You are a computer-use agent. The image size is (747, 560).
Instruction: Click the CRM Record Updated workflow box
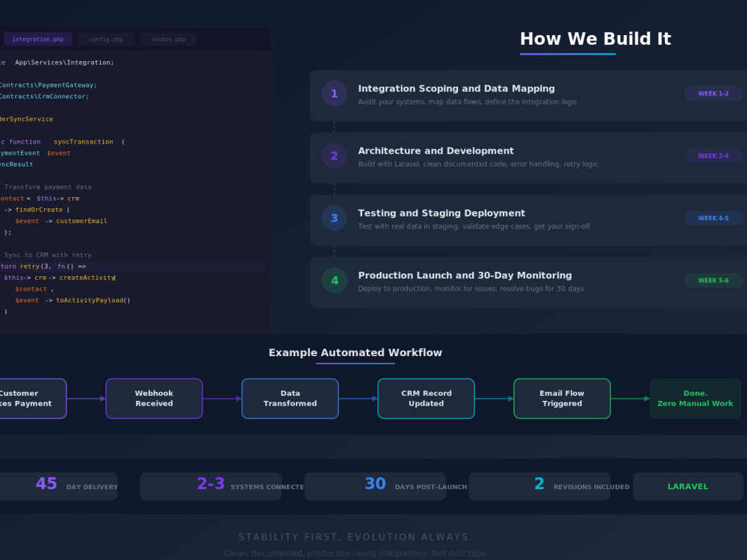[427, 399]
